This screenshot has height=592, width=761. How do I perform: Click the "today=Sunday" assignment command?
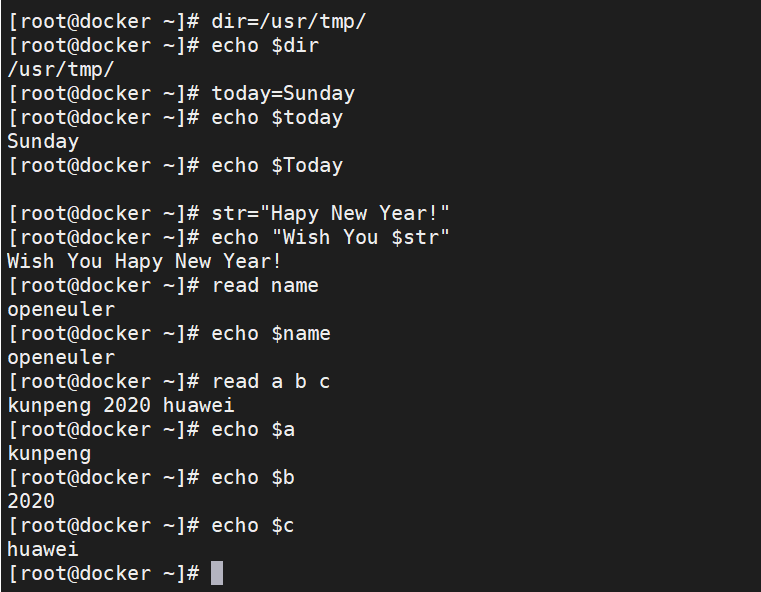[283, 93]
